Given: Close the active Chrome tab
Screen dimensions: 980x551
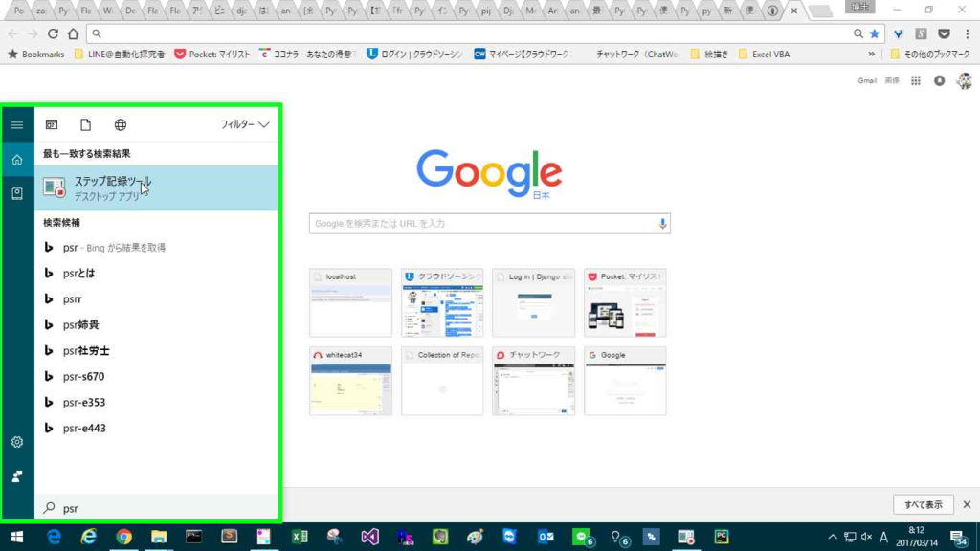Looking at the screenshot, I should click(x=793, y=11).
